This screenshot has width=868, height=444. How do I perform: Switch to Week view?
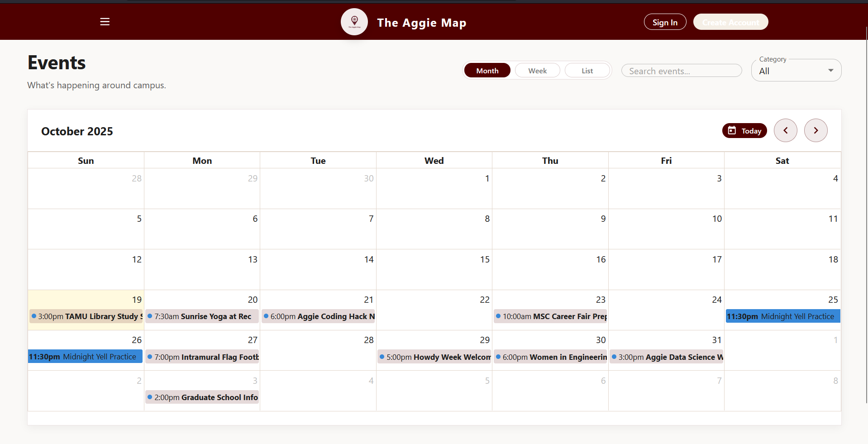pos(537,71)
